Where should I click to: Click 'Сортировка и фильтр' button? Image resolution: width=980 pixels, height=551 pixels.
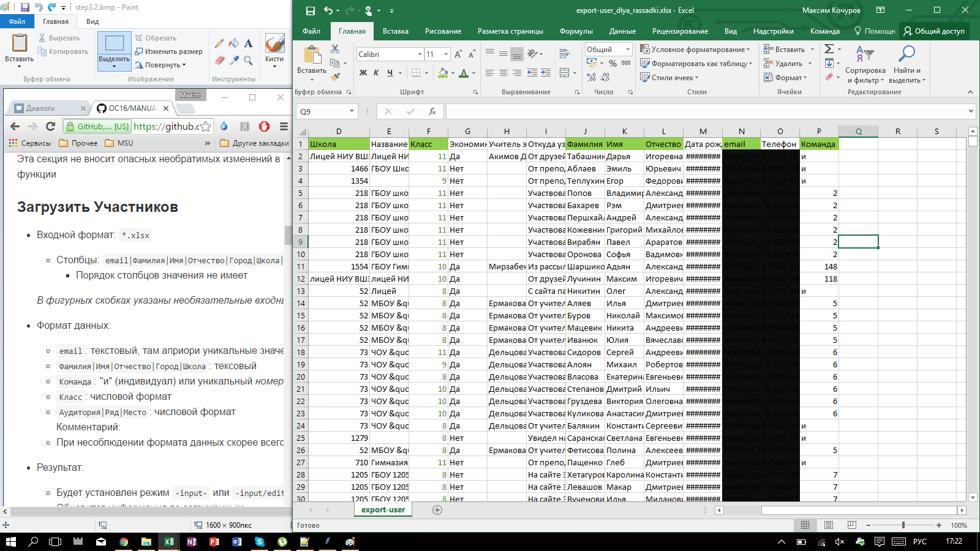[x=865, y=64]
